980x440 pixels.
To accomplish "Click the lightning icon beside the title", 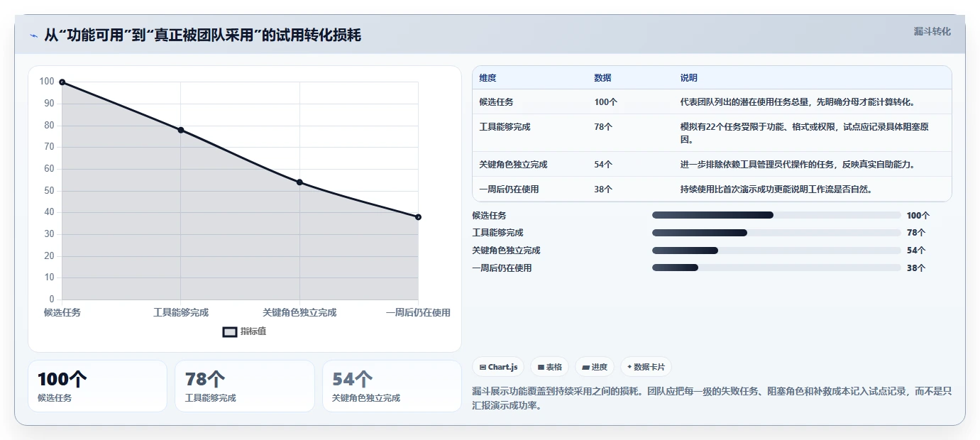I will (x=33, y=35).
